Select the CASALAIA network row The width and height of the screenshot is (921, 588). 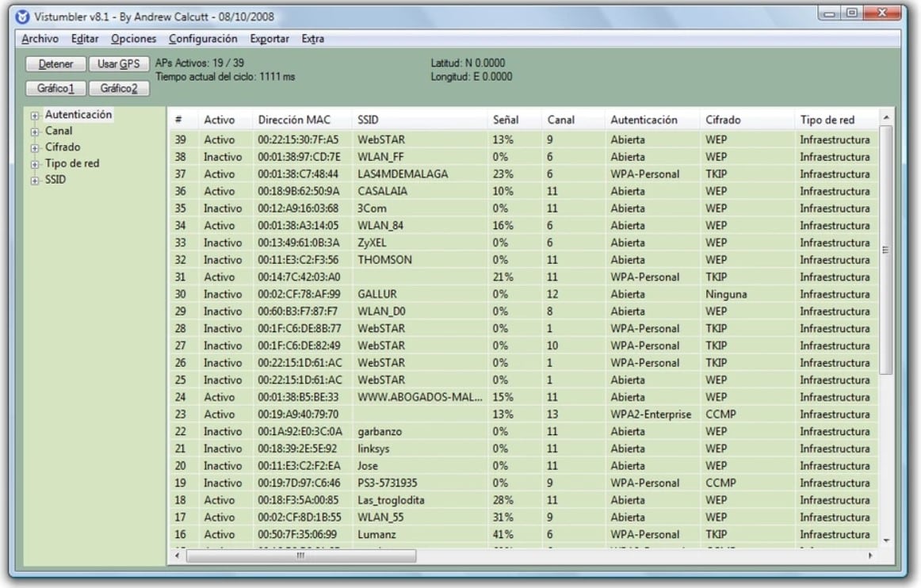coord(524,191)
